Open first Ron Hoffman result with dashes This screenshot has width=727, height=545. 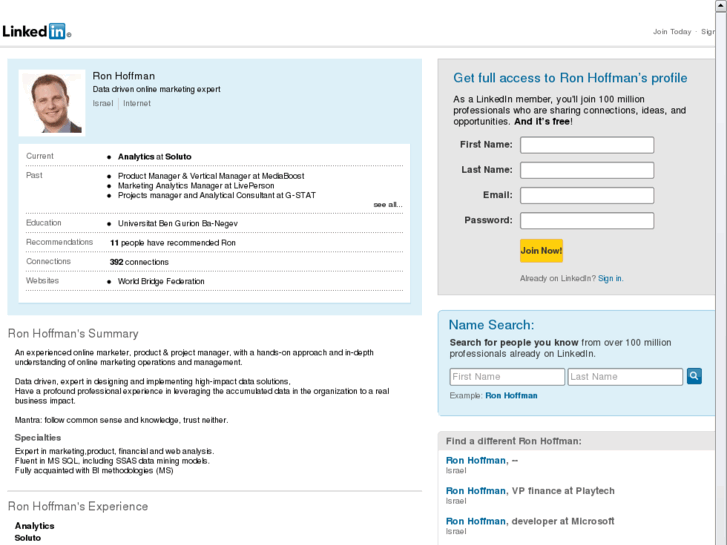482,461
